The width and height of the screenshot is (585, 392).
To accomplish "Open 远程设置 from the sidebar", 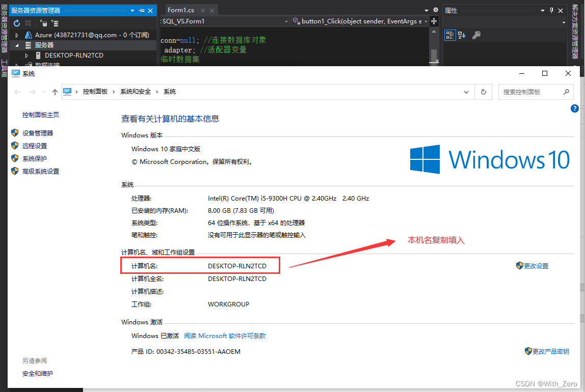I will coord(35,146).
